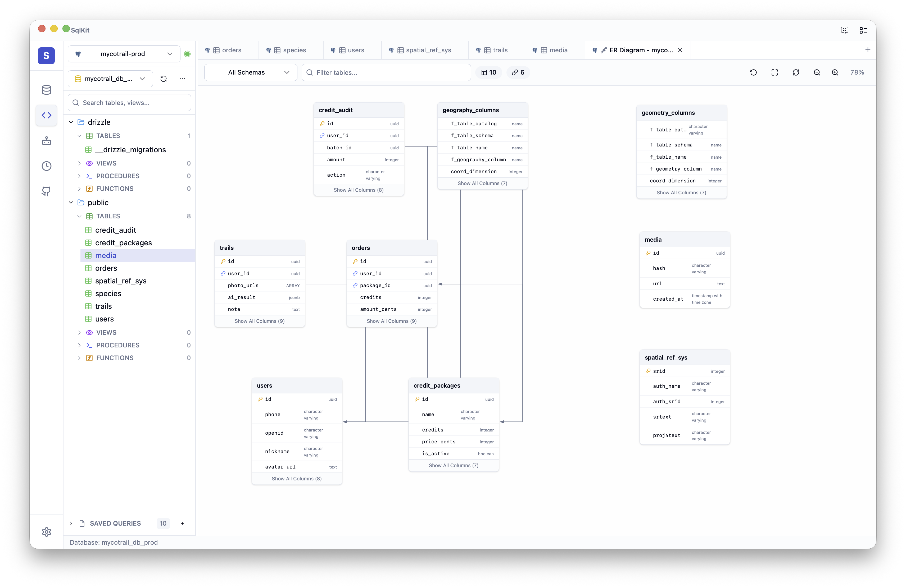Open query history clock icon

point(47,166)
